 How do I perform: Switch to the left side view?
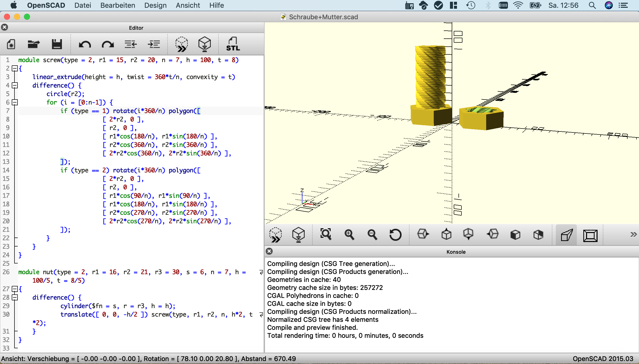pyautogui.click(x=492, y=234)
